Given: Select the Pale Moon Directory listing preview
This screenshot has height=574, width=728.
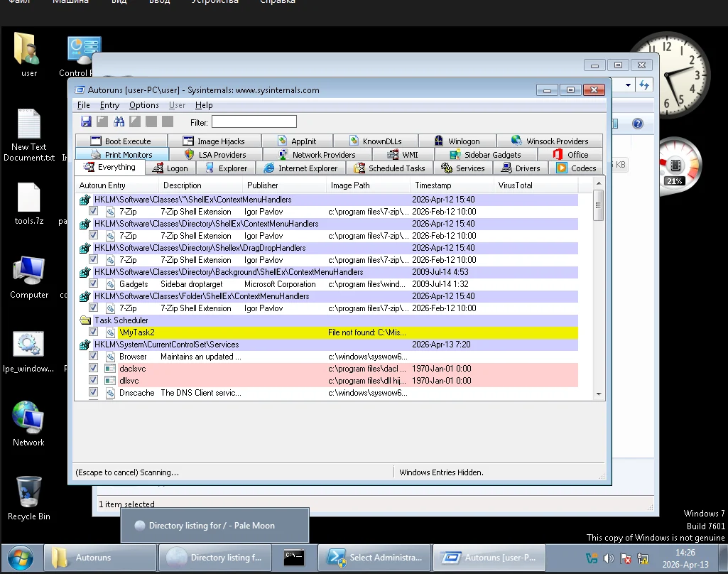Looking at the screenshot, I should click(x=215, y=525).
